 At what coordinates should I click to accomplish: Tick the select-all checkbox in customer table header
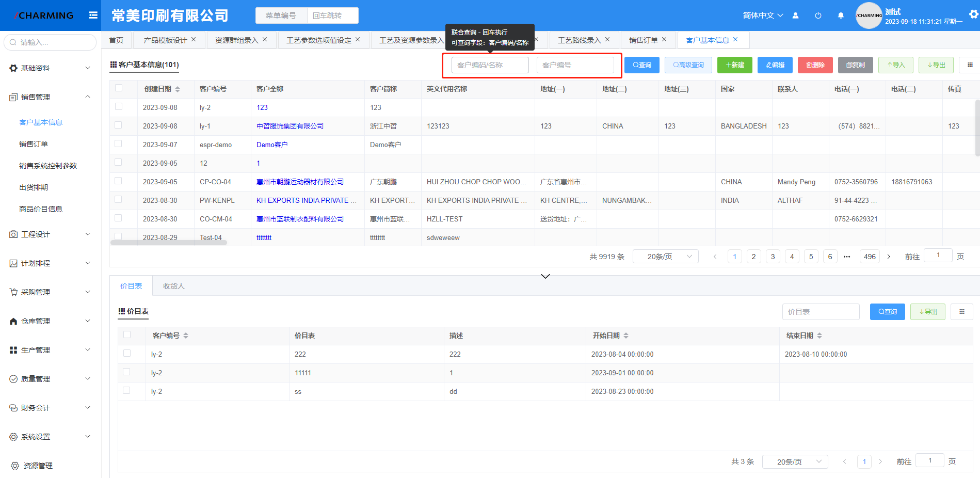(119, 88)
